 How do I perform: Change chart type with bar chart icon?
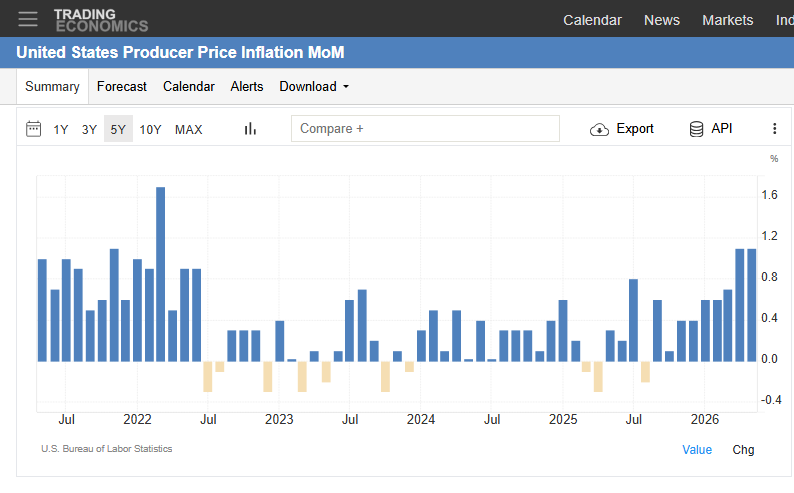(x=250, y=129)
